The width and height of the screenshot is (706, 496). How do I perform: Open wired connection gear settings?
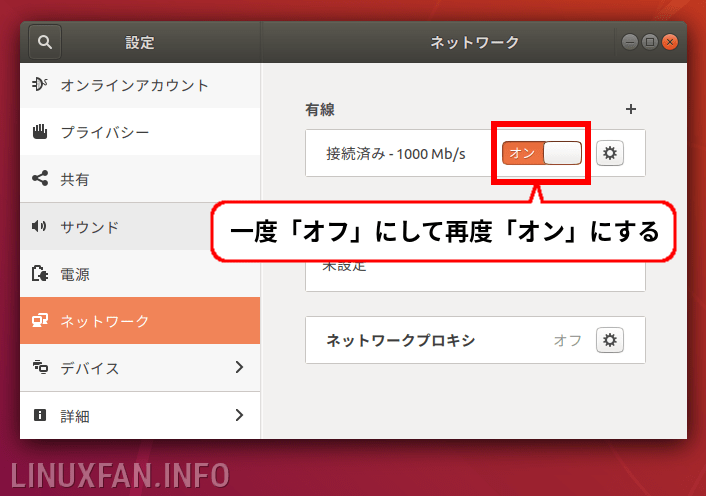point(610,153)
